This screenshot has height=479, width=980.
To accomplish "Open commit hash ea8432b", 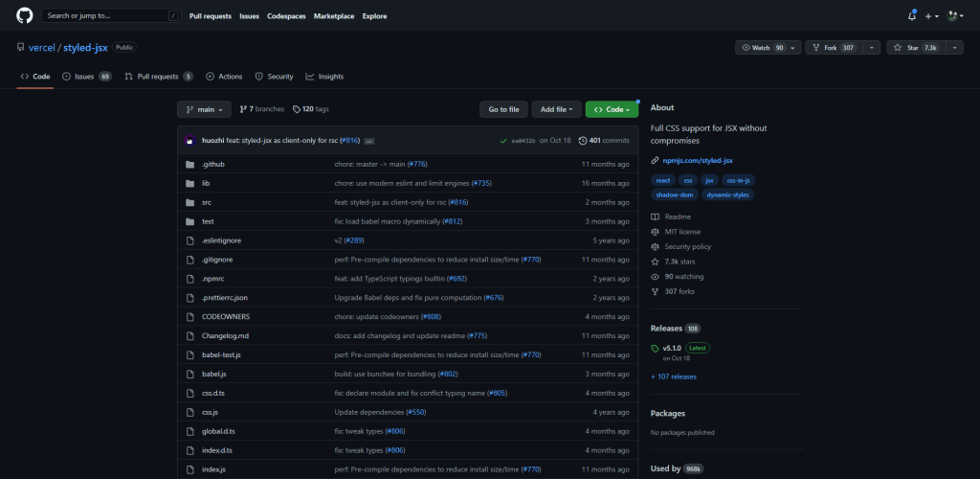I will click(523, 141).
